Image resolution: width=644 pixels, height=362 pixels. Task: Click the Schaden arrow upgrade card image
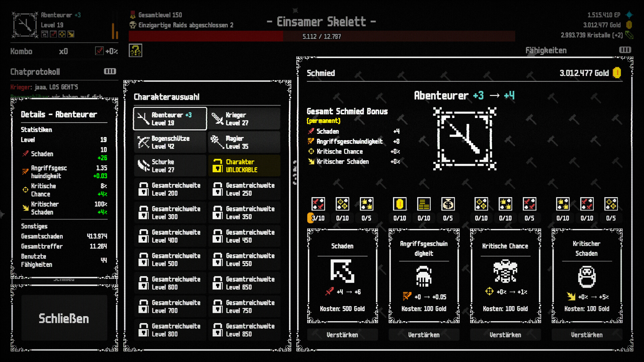pos(342,271)
